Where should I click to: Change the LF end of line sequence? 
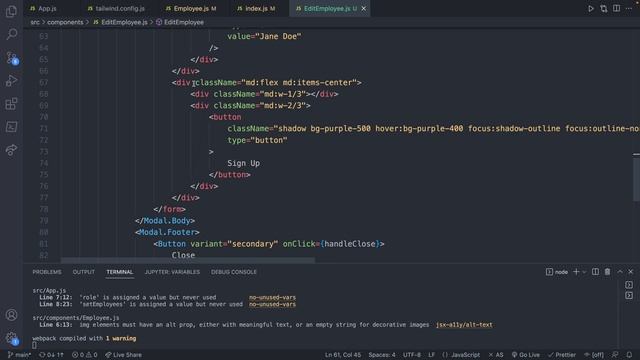tap(431, 355)
